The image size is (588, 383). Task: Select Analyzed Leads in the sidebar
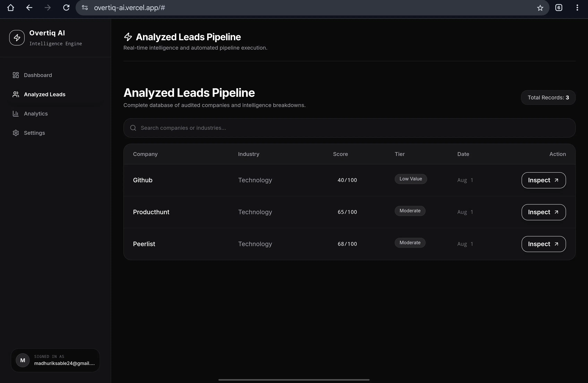[55, 95]
